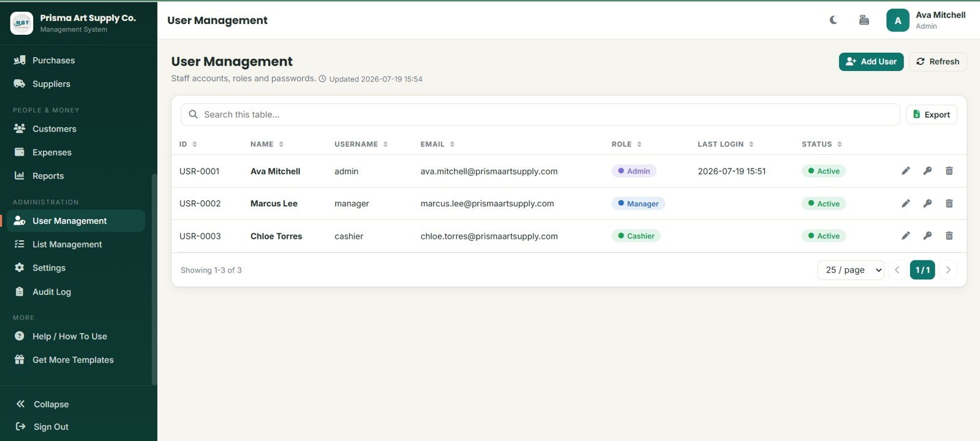Edit user Ava Mitchell with pencil icon
980x441 pixels.
(906, 171)
